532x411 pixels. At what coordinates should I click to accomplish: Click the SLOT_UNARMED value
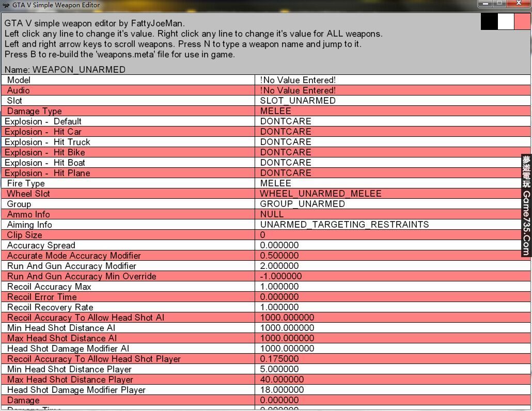click(298, 101)
